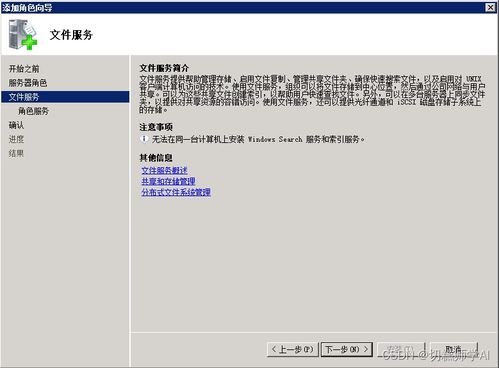Select the greyed 结果 step
Image resolution: width=499 pixels, height=368 pixels.
(16, 153)
